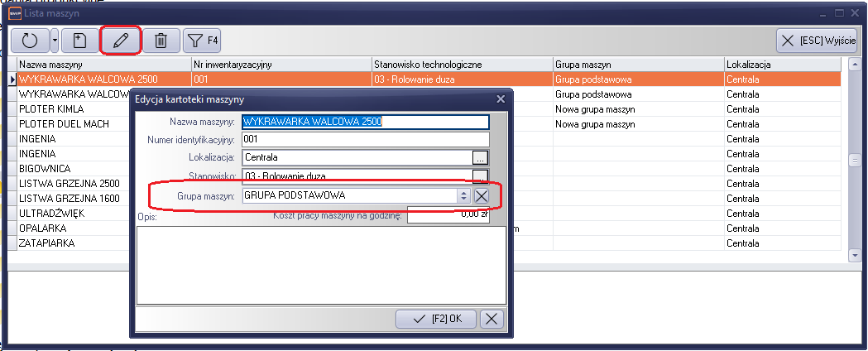
Task: Click the pencil edit icon
Action: click(120, 40)
